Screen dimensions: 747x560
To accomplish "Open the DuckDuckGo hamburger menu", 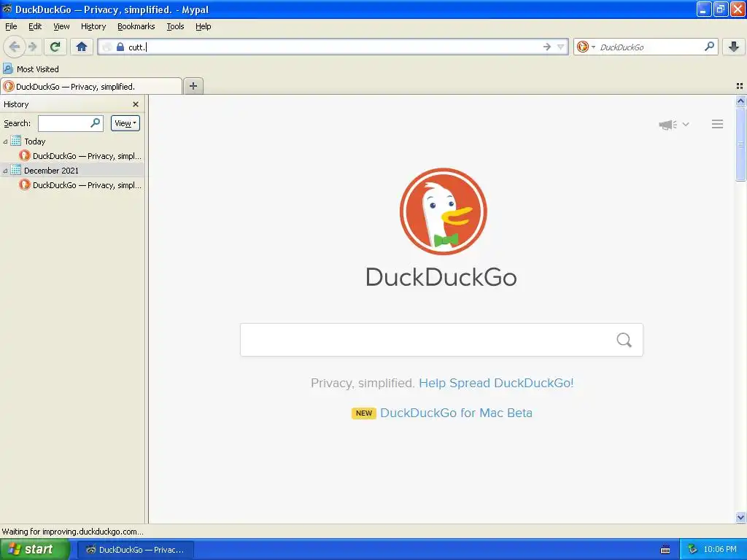I will click(x=717, y=124).
